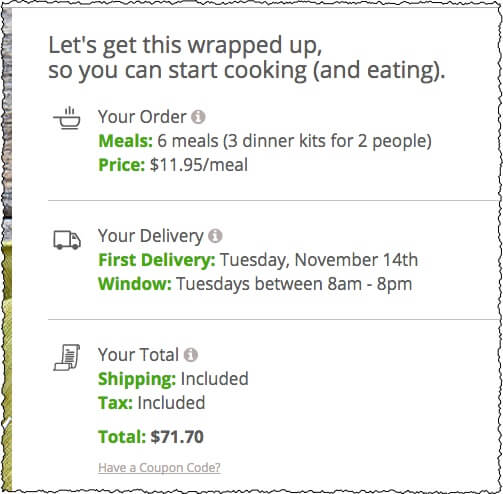Open info tooltip next to Your Delivery
The width and height of the screenshot is (503, 494).
click(x=215, y=236)
